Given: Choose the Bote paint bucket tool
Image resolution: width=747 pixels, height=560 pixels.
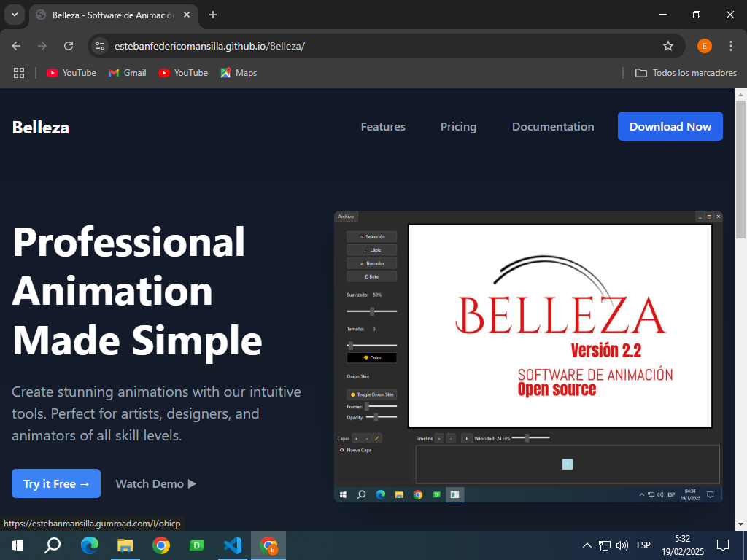Looking at the screenshot, I should (372, 276).
